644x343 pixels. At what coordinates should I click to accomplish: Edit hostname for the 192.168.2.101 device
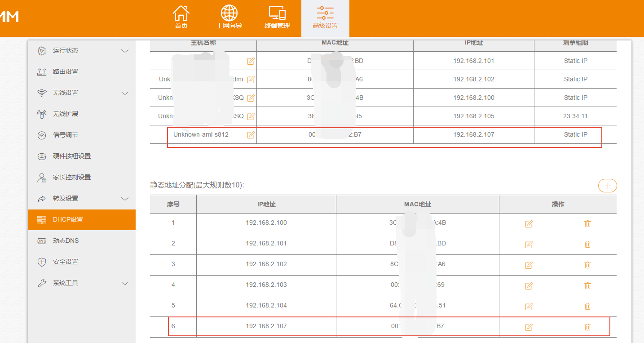[251, 61]
